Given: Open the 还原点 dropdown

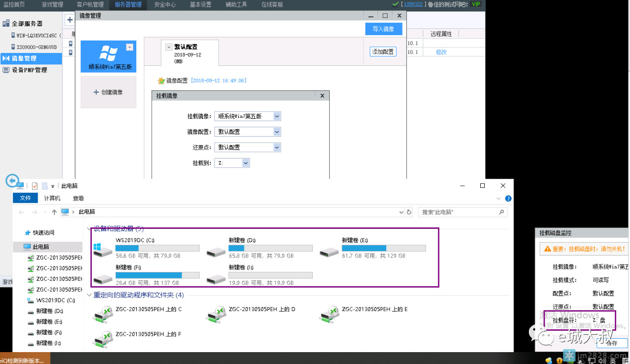Looking at the screenshot, I should point(277,148).
